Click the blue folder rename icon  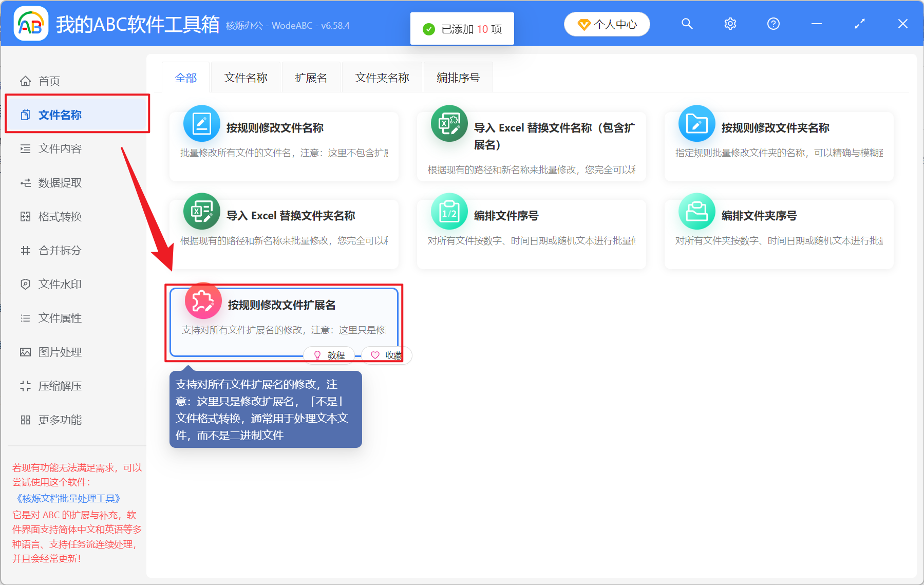pyautogui.click(x=696, y=124)
